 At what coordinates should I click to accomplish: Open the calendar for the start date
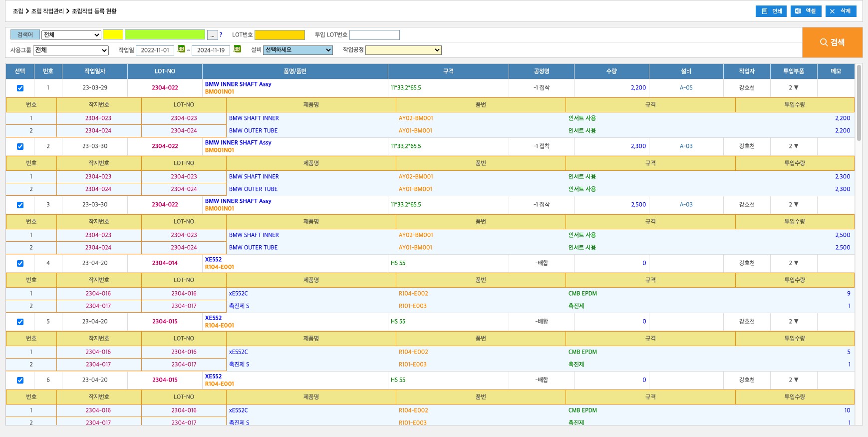pyautogui.click(x=181, y=49)
